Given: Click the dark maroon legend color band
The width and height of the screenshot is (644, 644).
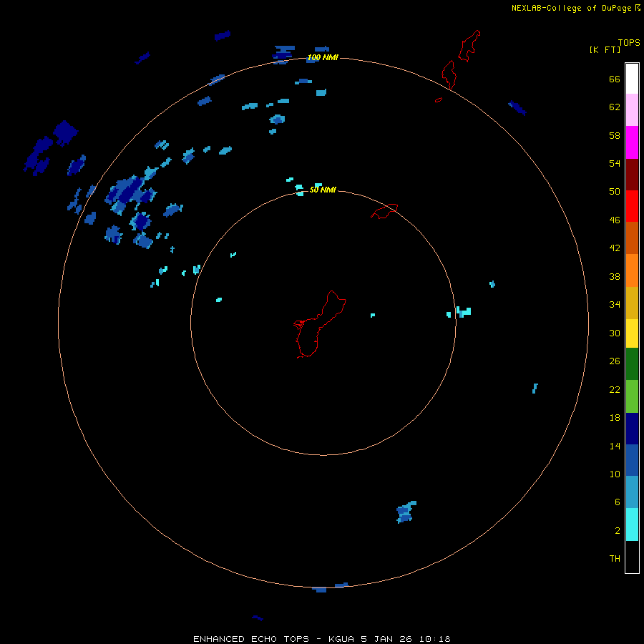Looking at the screenshot, I should (x=632, y=175).
